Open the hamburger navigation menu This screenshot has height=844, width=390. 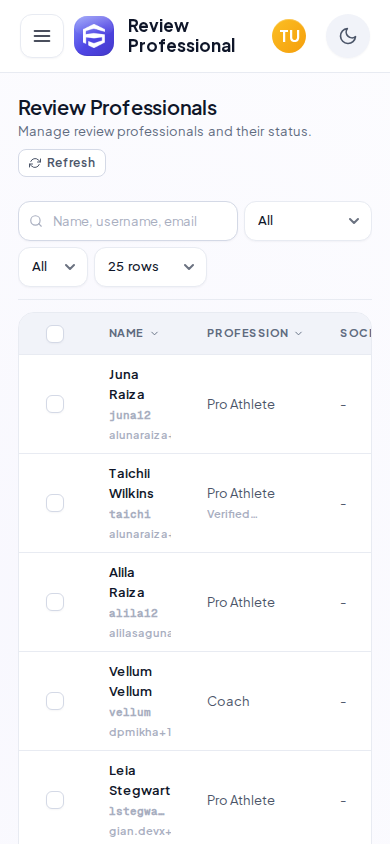click(42, 36)
